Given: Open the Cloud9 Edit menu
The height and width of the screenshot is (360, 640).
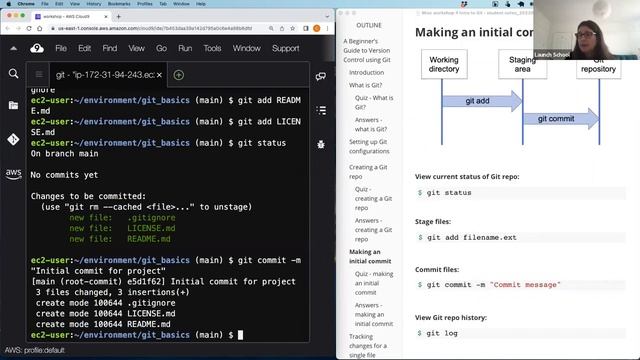Looking at the screenshot, I should point(84,48).
